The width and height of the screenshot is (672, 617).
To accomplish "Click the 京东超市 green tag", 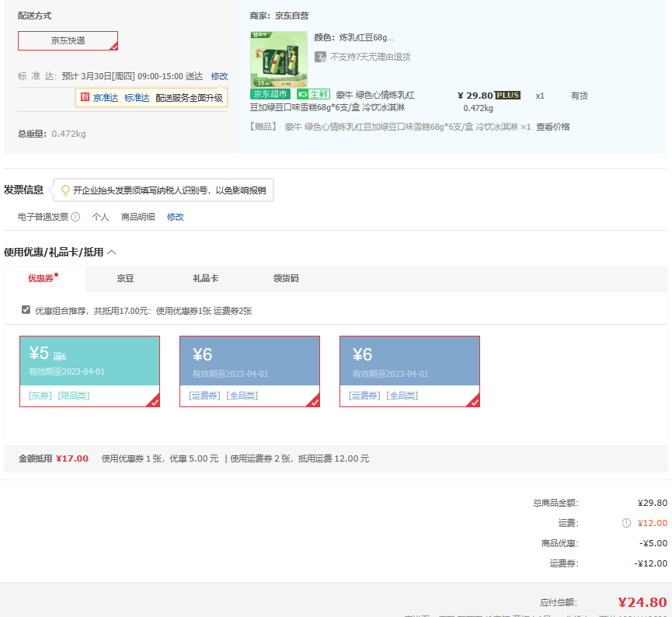I will point(270,94).
